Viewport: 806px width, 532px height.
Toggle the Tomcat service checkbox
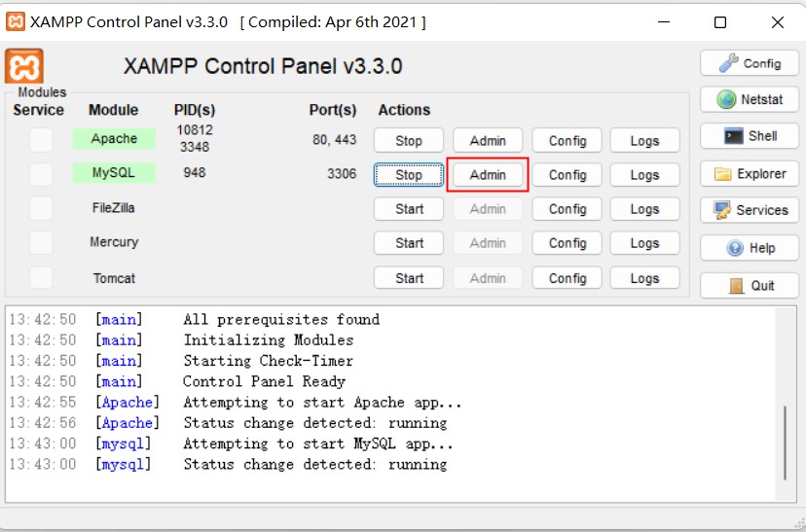pyautogui.click(x=41, y=278)
